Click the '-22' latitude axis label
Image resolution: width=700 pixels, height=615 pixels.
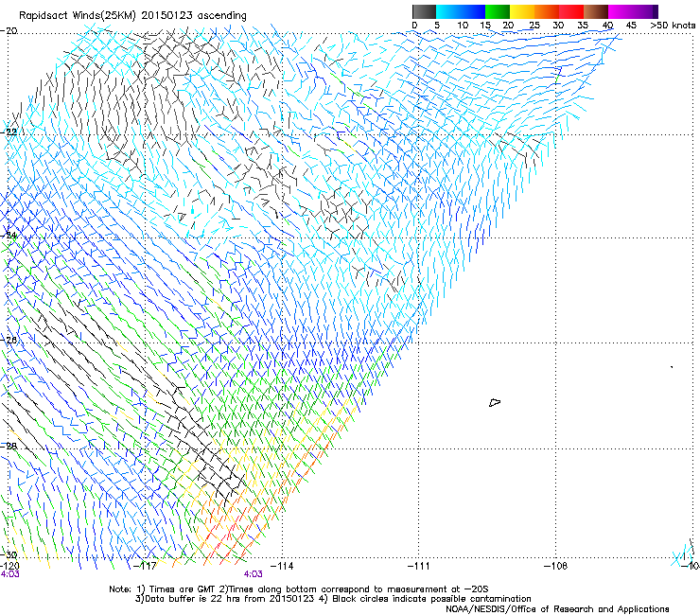(9, 132)
